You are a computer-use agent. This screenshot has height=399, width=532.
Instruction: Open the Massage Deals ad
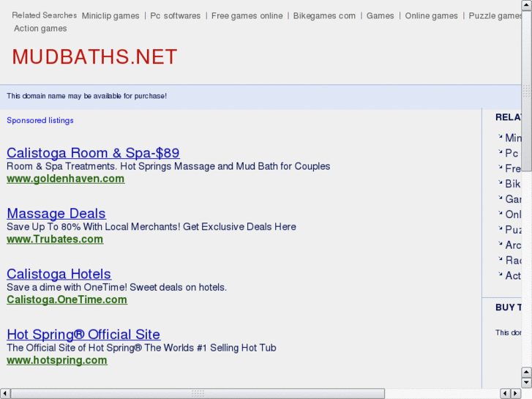point(56,213)
